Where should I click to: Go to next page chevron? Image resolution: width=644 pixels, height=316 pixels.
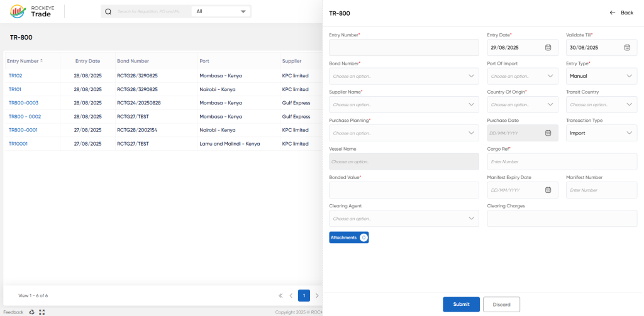317,295
